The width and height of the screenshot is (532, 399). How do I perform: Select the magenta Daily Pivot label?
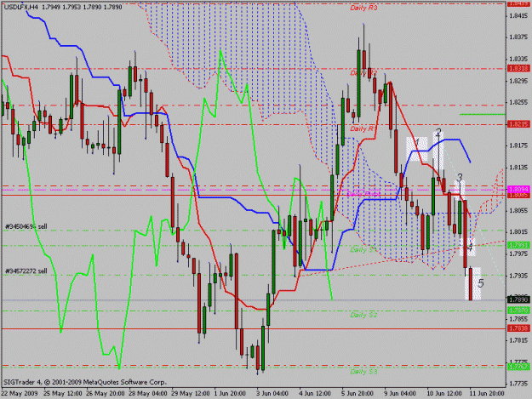(x=363, y=194)
